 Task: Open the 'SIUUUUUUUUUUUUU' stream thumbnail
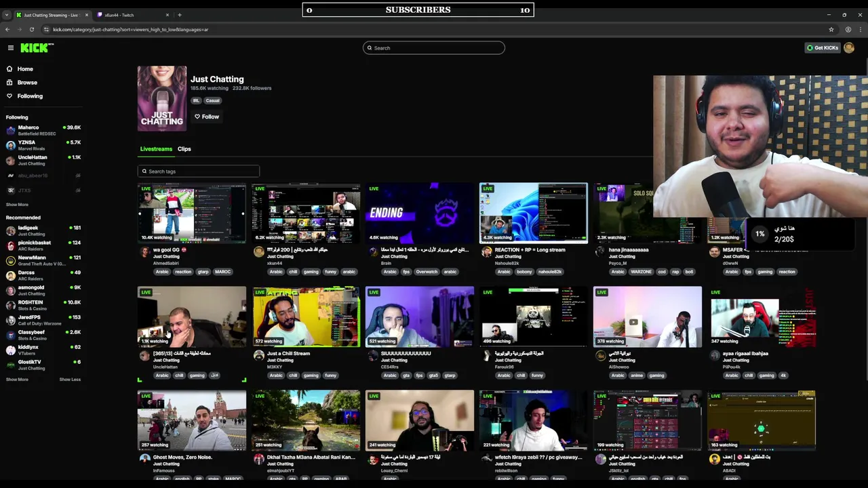(420, 317)
